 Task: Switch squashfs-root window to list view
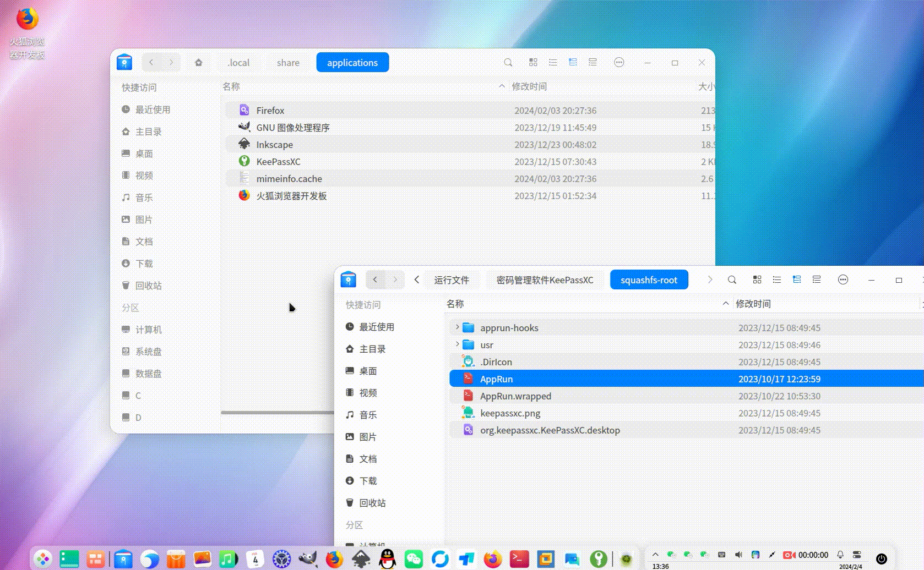coord(777,280)
